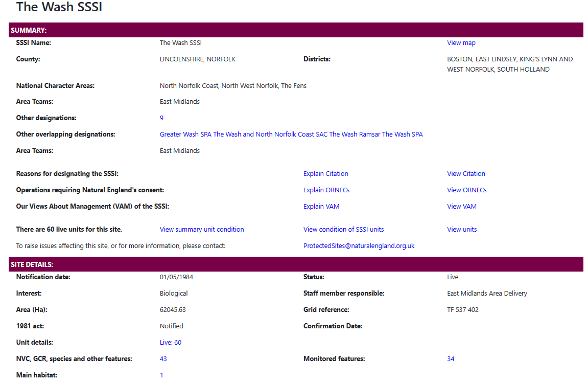The height and width of the screenshot is (381, 588).
Task: Click Explain ORNECs
Action: tap(326, 190)
